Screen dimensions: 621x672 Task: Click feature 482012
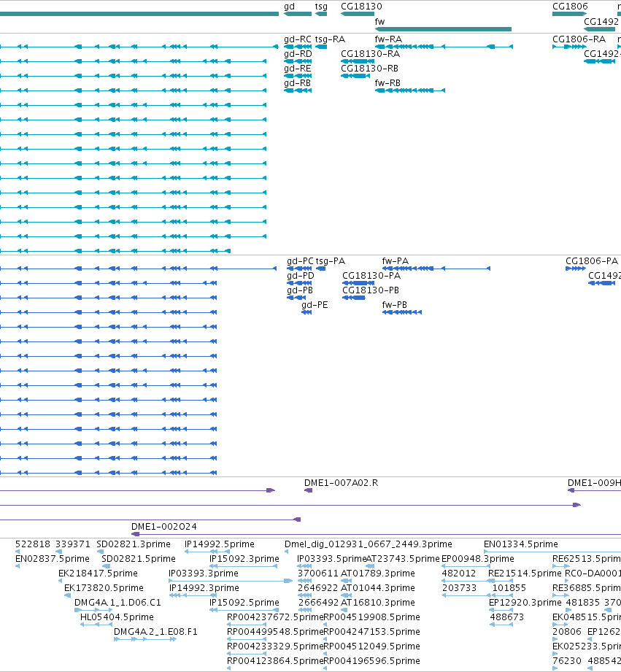(x=458, y=573)
